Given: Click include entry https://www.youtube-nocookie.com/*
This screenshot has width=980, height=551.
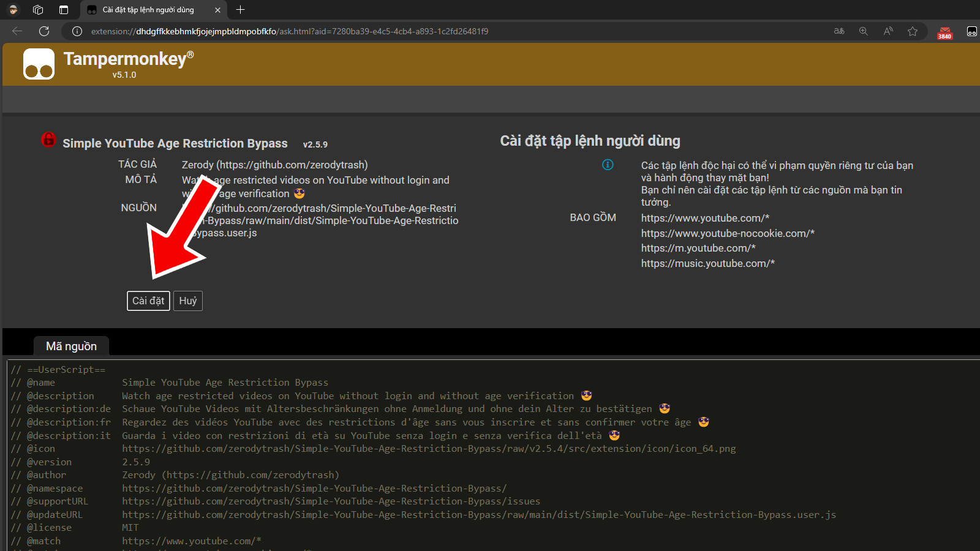Looking at the screenshot, I should coord(728,233).
